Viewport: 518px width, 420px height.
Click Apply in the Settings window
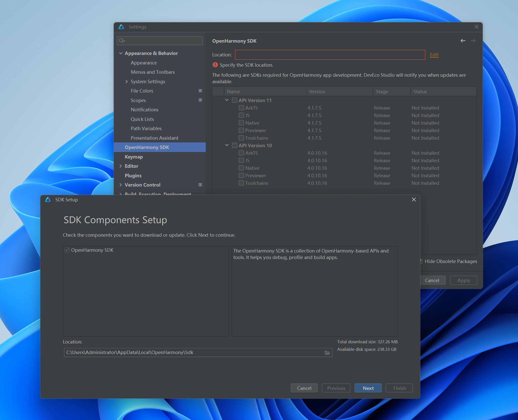464,280
